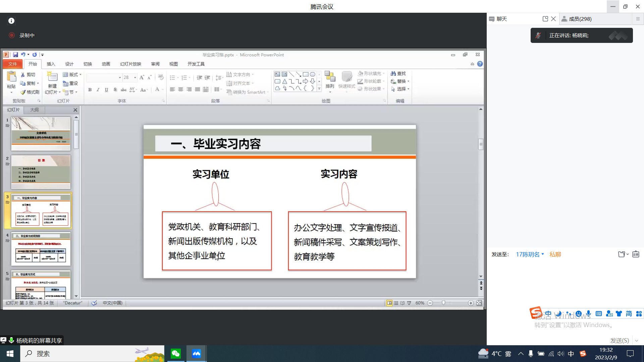Click the Zoom In plus button
Viewport: 644px width, 362px height.
tap(471, 303)
